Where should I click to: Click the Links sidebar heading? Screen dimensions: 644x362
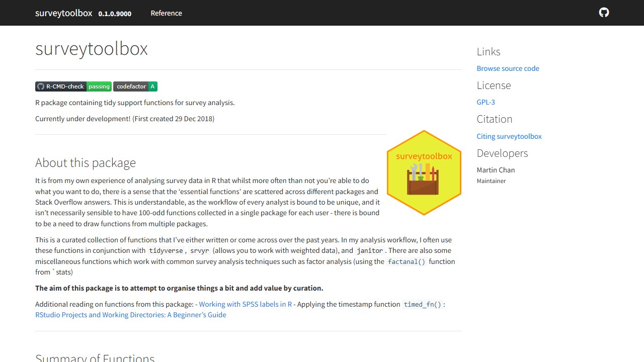click(x=489, y=52)
